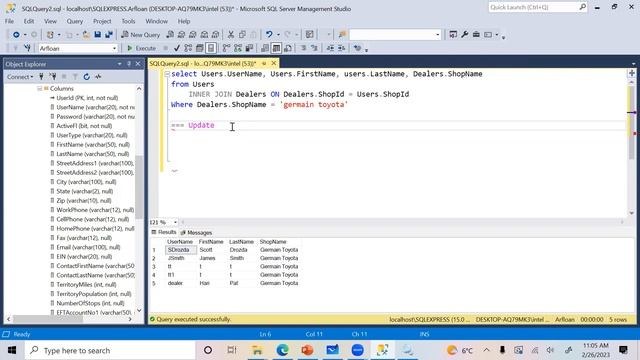Viewport: 640px width, 360px height.
Task: Click the Results to File icon
Action: [x=288, y=48]
